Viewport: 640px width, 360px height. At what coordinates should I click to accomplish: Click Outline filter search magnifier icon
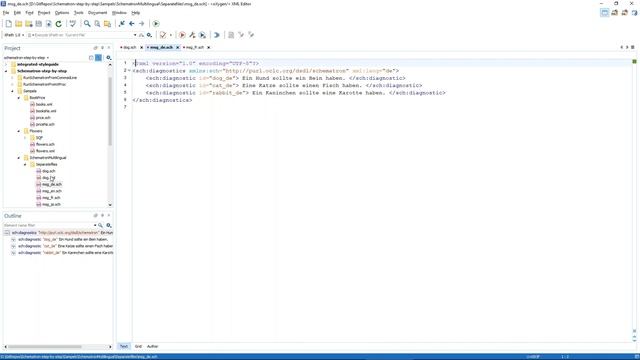(100, 225)
